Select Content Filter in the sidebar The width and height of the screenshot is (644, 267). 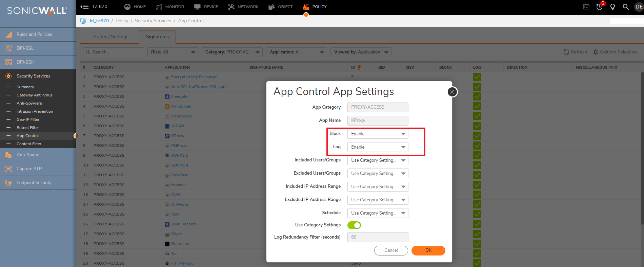[x=29, y=144]
